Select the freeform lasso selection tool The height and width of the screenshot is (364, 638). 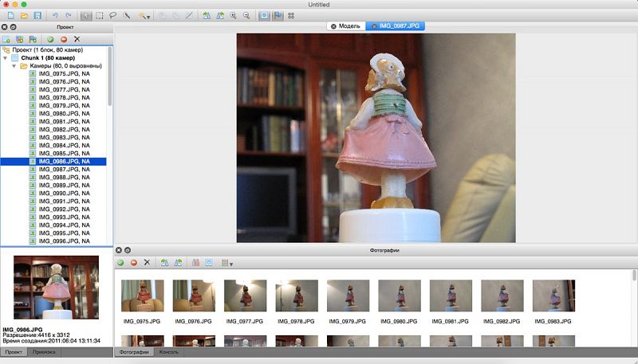113,16
